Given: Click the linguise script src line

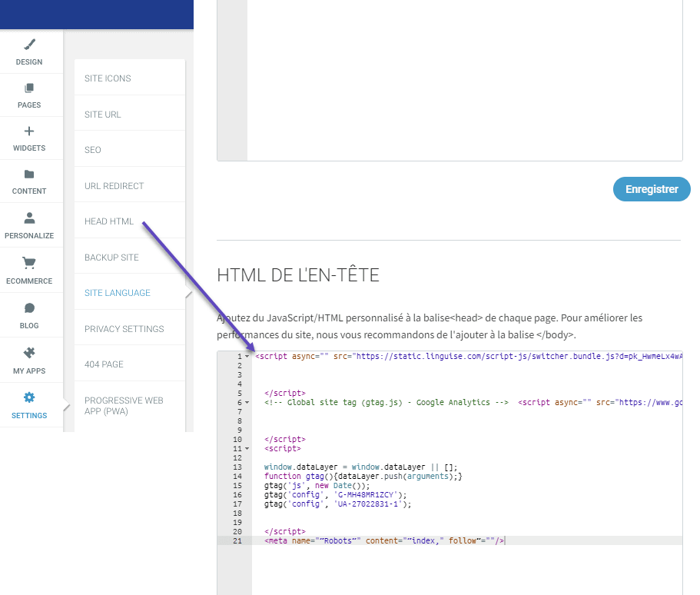Looking at the screenshot, I should pyautogui.click(x=469, y=356).
